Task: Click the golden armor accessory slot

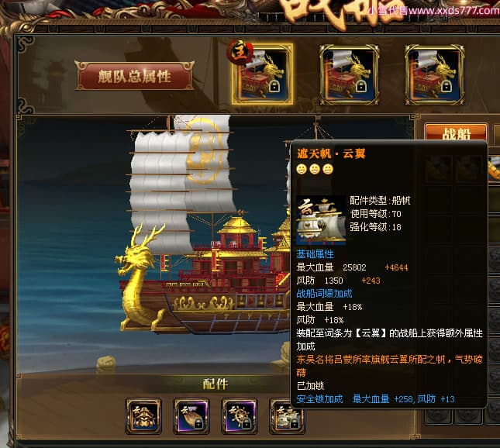Action: pyautogui.click(x=143, y=416)
